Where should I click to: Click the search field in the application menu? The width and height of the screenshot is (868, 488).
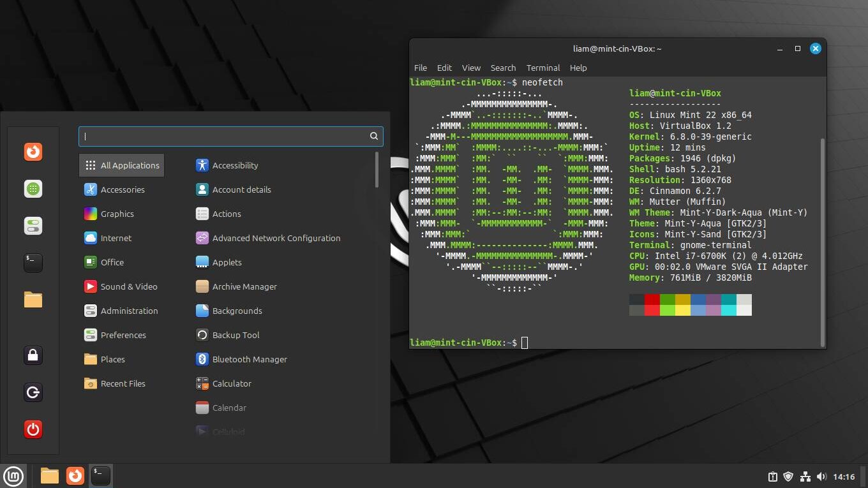pos(230,136)
